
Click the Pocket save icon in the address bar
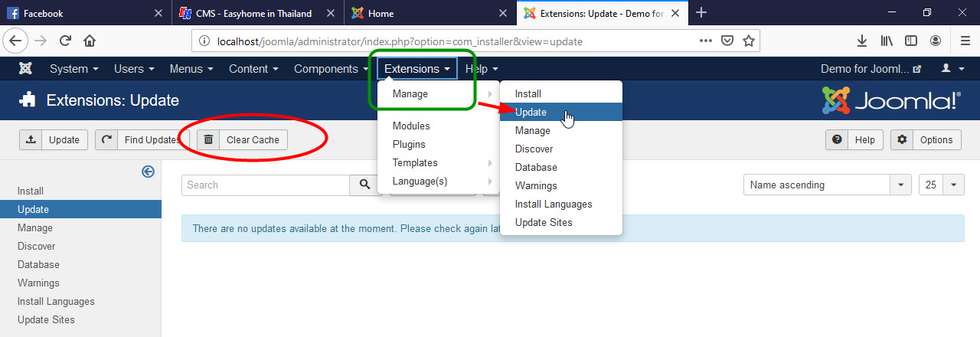728,41
